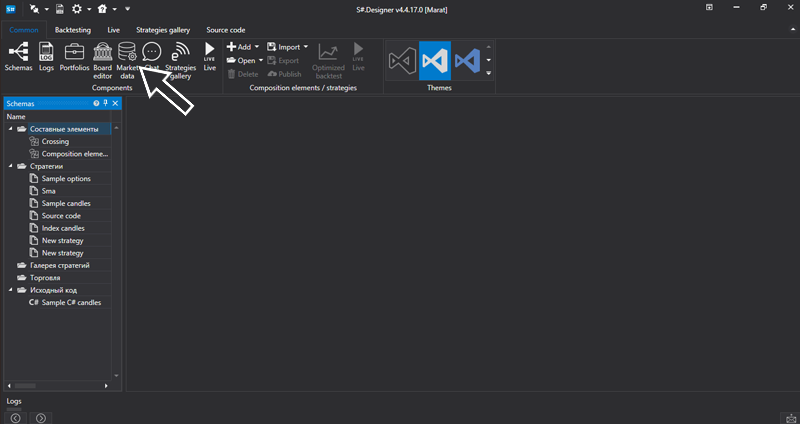Click the Portfolios briefcase icon
The image size is (800, 424).
pyautogui.click(x=74, y=56)
